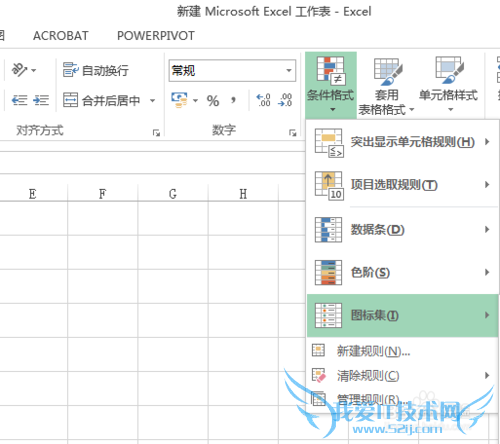Select column G header
500x444 pixels.
(x=173, y=193)
